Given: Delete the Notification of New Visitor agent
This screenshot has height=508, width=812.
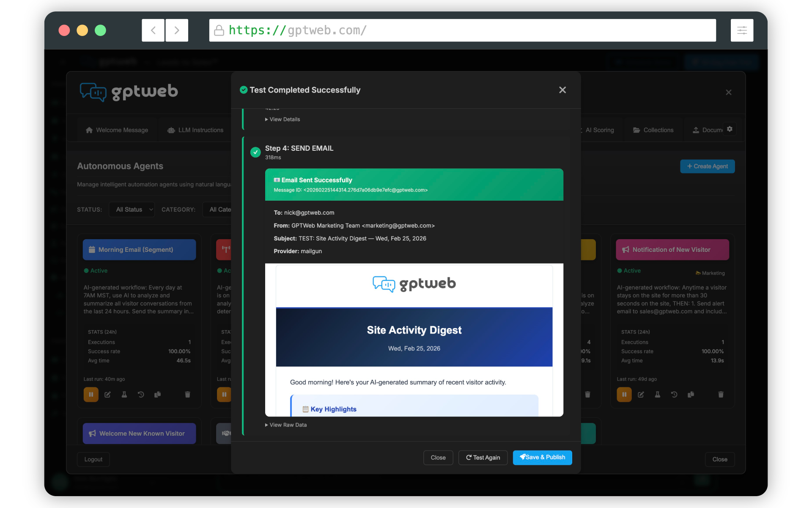Looking at the screenshot, I should (721, 395).
